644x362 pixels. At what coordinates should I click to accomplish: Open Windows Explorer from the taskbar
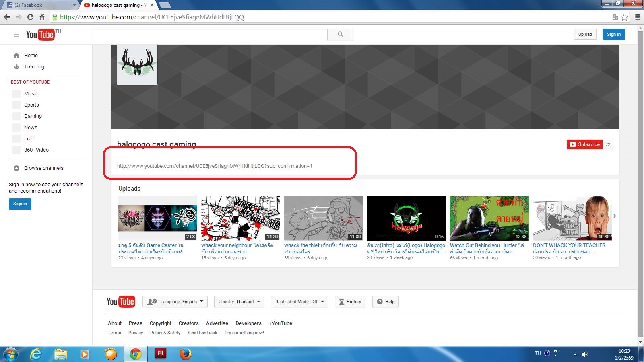pos(60,354)
